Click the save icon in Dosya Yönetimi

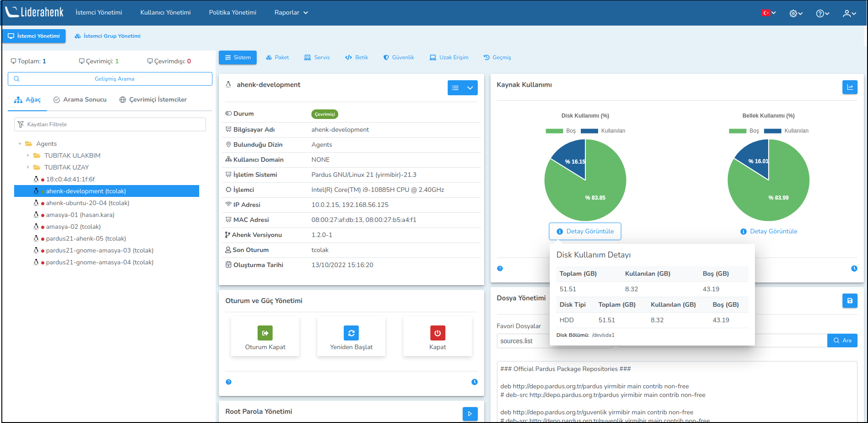(x=849, y=301)
